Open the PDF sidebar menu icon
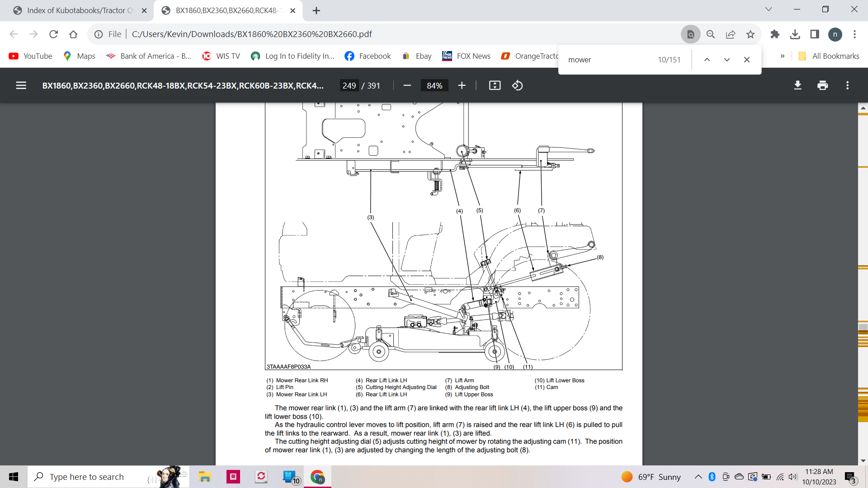 point(21,85)
